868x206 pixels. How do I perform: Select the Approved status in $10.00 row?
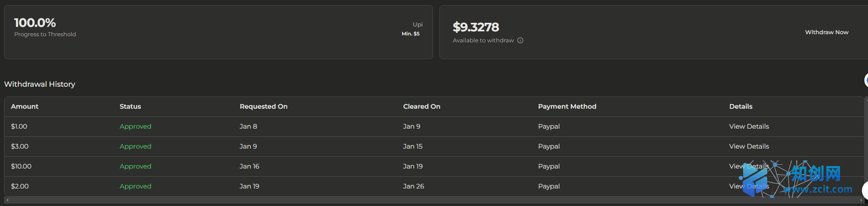135,167
